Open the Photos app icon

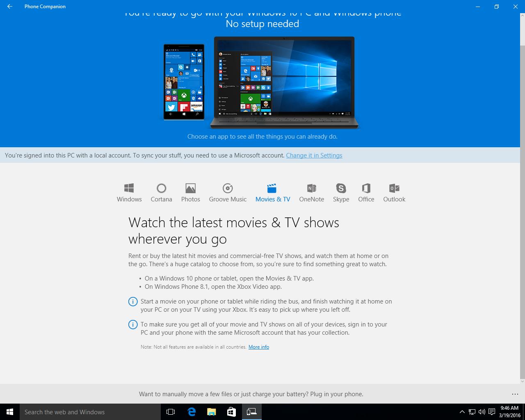(x=190, y=188)
